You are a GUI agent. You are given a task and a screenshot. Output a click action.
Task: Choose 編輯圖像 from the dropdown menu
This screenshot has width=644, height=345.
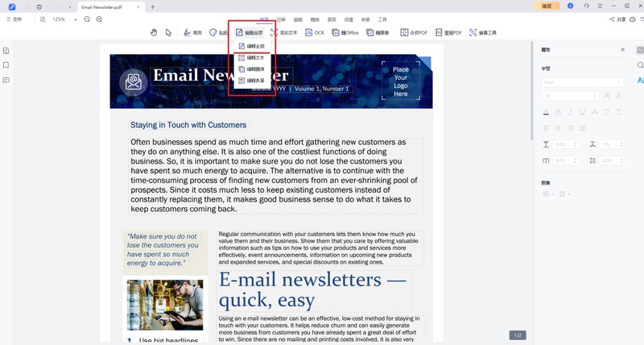tap(254, 69)
